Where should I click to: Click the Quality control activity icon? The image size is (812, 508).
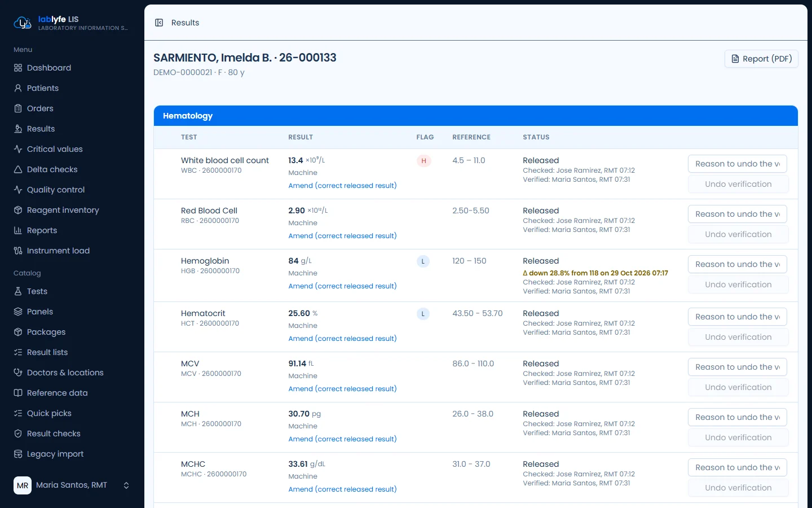point(18,190)
